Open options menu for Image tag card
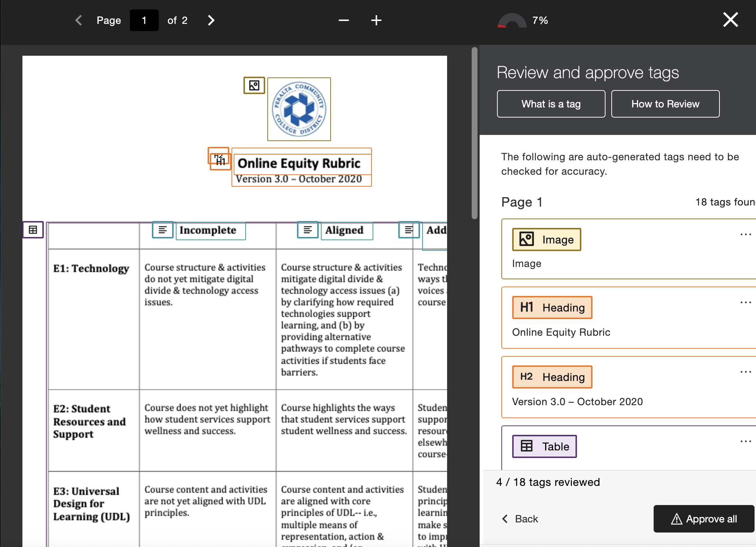 [746, 234]
